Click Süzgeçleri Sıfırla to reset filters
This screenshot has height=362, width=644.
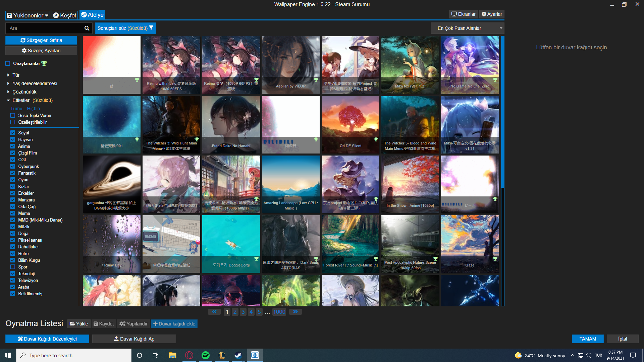coord(41,40)
